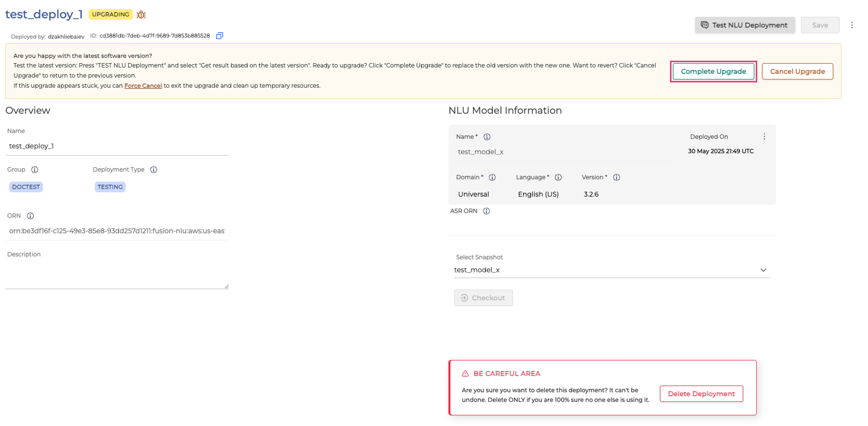The height and width of the screenshot is (426, 868).
Task: Show info for the Version field
Action: point(617,177)
